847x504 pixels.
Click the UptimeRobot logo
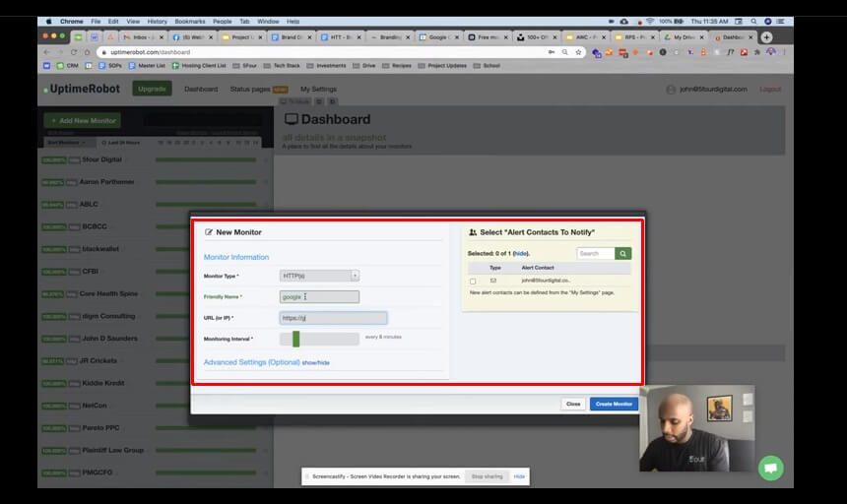tap(82, 89)
